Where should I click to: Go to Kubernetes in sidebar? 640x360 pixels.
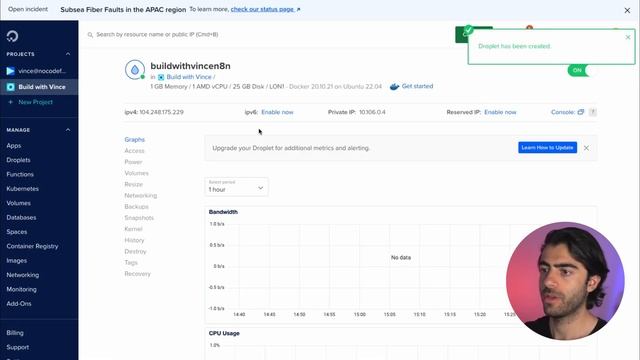point(22,189)
